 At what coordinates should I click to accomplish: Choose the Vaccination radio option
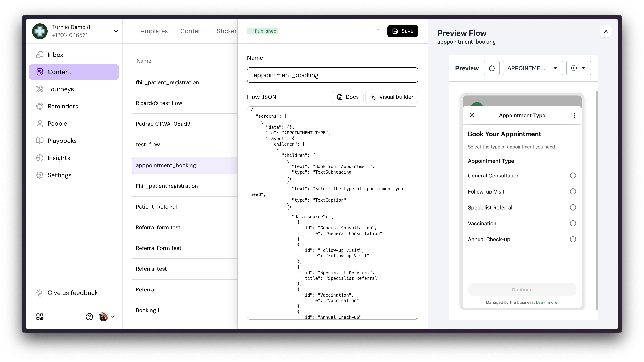tap(573, 224)
